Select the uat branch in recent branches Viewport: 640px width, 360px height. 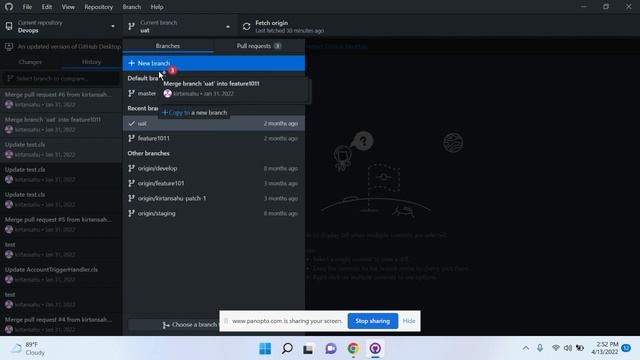click(213, 123)
